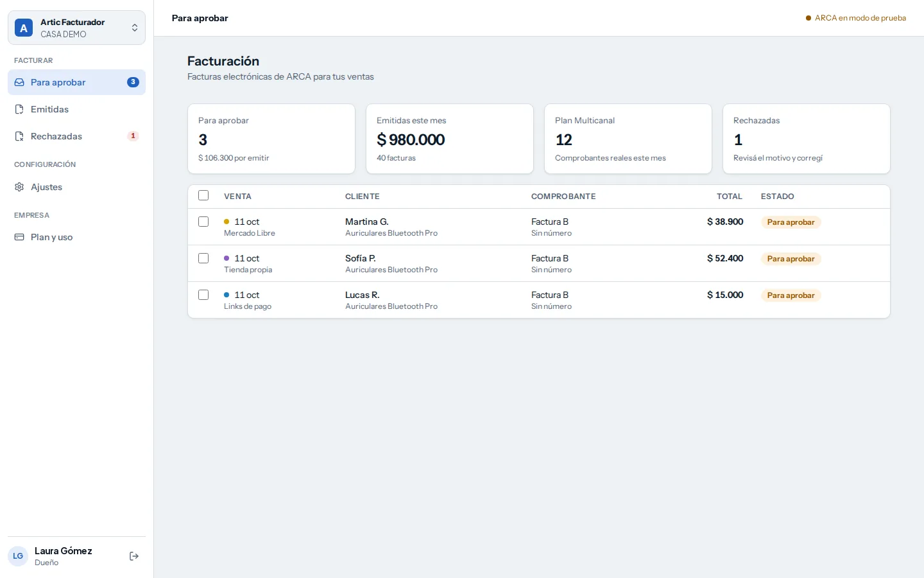The image size is (924, 578).
Task: Click the client name Lucas R.
Action: pos(363,295)
